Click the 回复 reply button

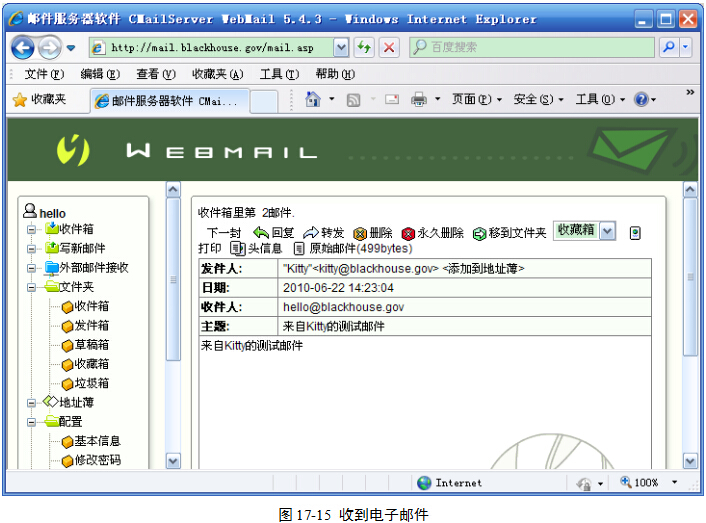point(273,233)
